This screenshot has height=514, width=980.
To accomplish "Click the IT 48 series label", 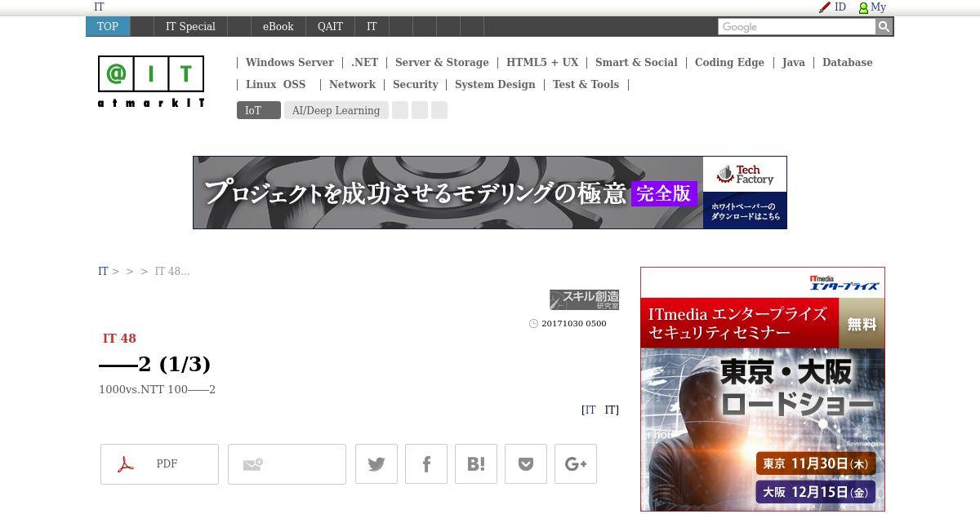I will [x=119, y=338].
